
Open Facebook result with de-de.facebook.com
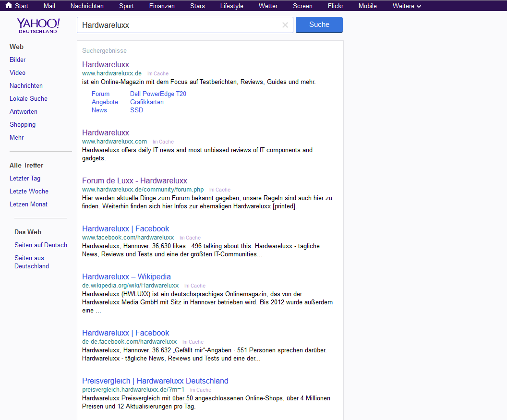click(125, 333)
